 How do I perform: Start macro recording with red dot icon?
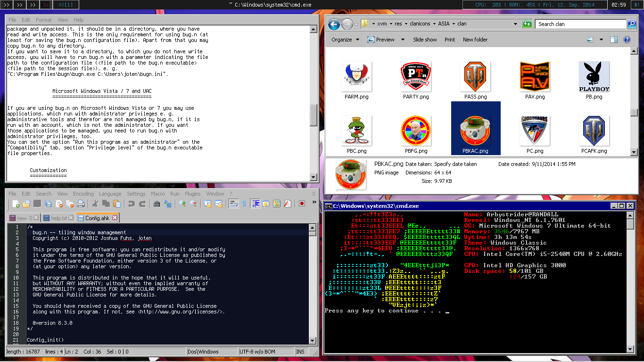coord(302,204)
